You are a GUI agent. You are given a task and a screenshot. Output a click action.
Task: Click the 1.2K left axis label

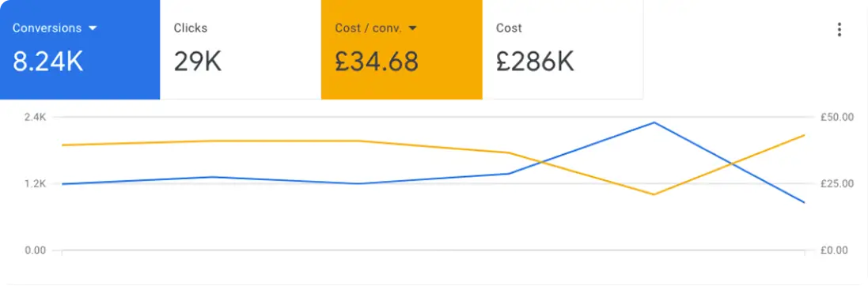coord(36,183)
